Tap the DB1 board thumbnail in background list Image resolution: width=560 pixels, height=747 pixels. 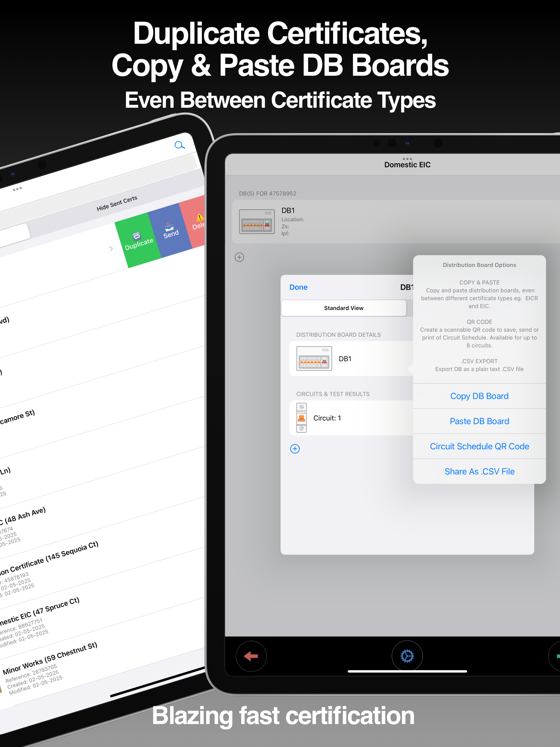pos(257,221)
